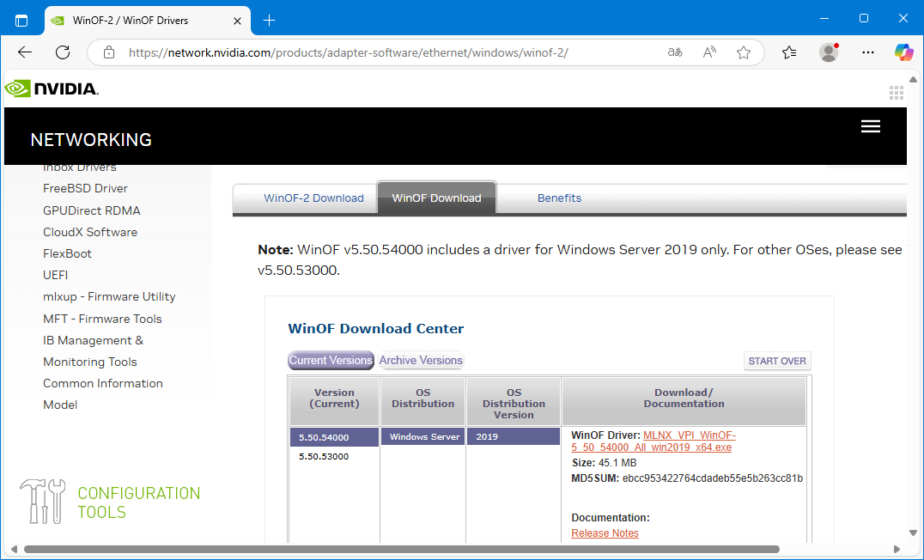
Task: Open the Copilot sidebar icon
Action: 903,52
